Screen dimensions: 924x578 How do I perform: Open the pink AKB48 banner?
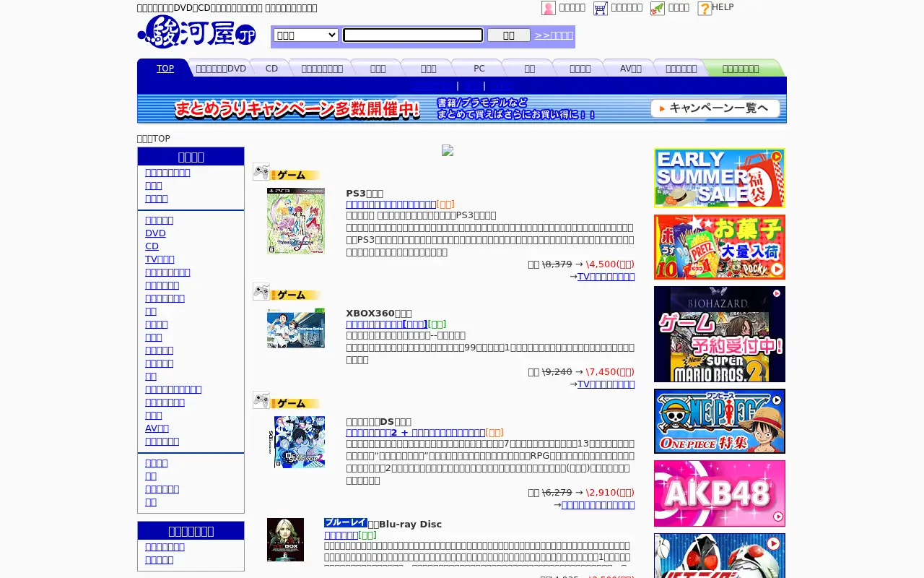720,493
